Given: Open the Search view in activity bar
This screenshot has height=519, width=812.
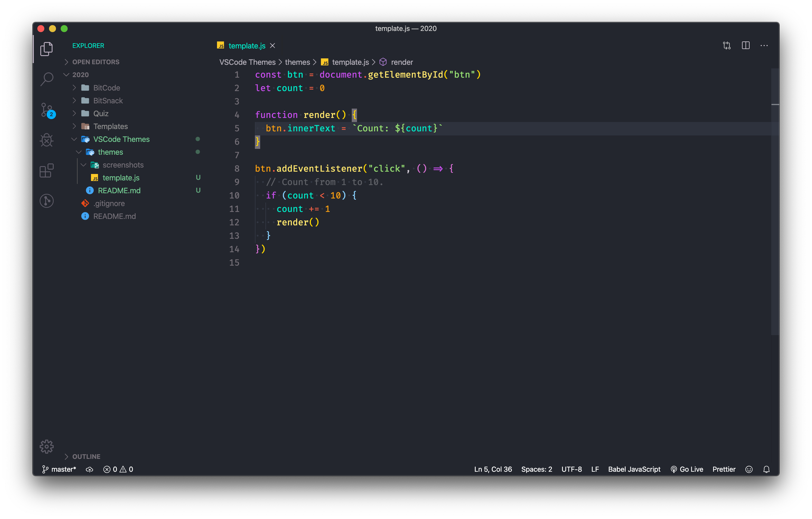Looking at the screenshot, I should (x=47, y=79).
